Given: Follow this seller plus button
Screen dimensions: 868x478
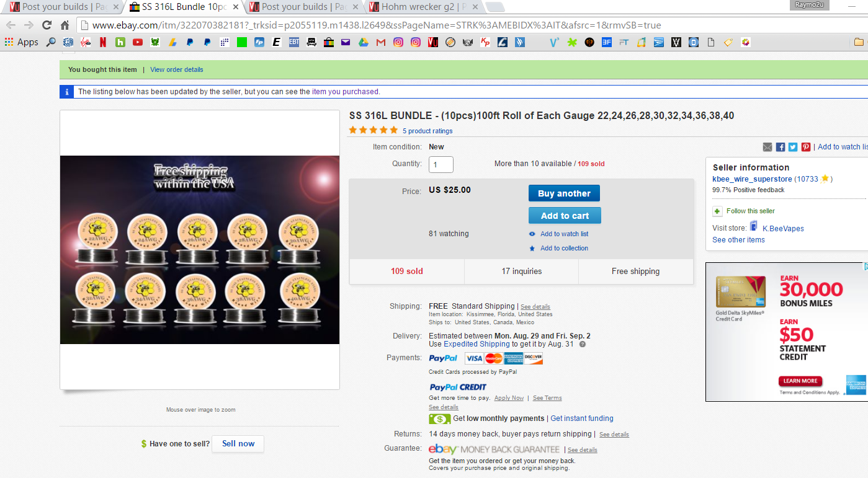Looking at the screenshot, I should point(717,211).
